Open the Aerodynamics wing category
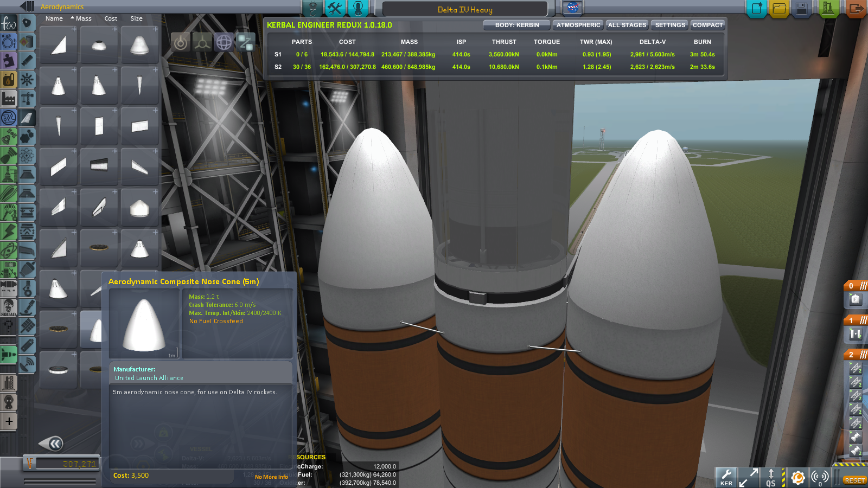 pyautogui.click(x=27, y=118)
